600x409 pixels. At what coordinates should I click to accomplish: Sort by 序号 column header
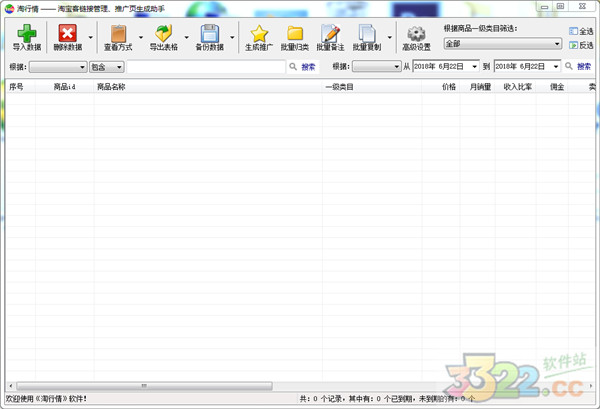click(16, 87)
